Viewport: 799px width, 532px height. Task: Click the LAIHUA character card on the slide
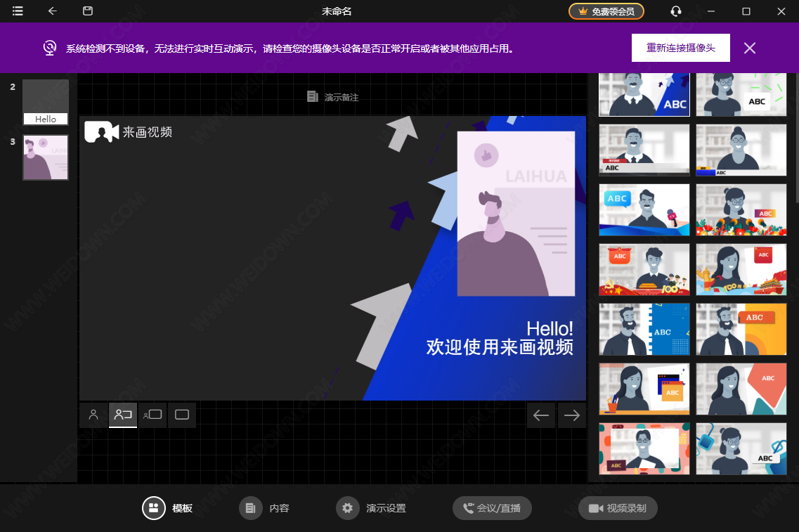[x=516, y=214]
